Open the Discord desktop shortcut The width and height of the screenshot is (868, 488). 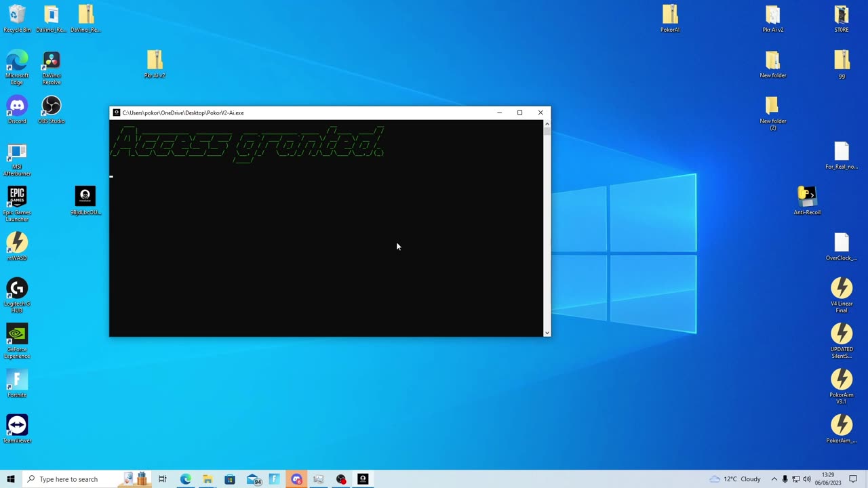17,110
